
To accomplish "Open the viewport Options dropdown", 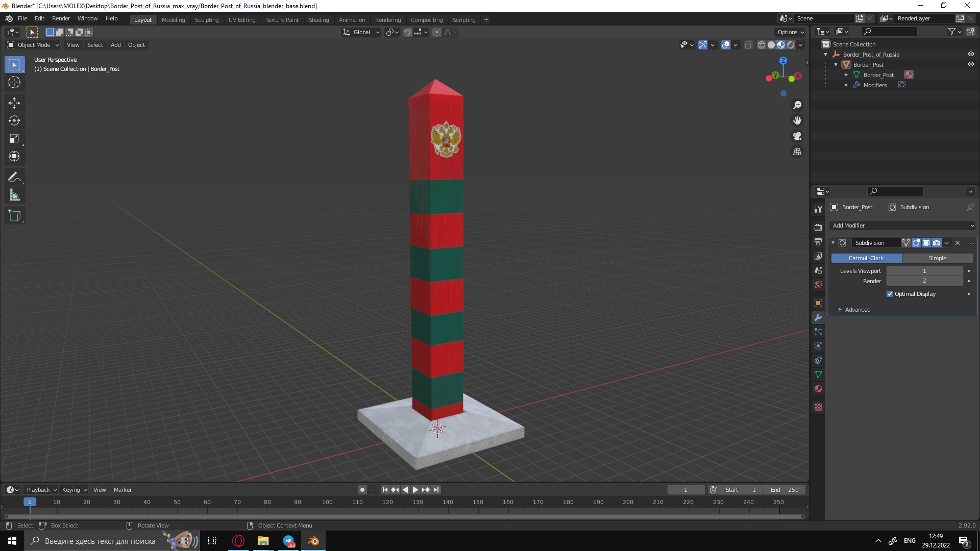I will tap(791, 32).
